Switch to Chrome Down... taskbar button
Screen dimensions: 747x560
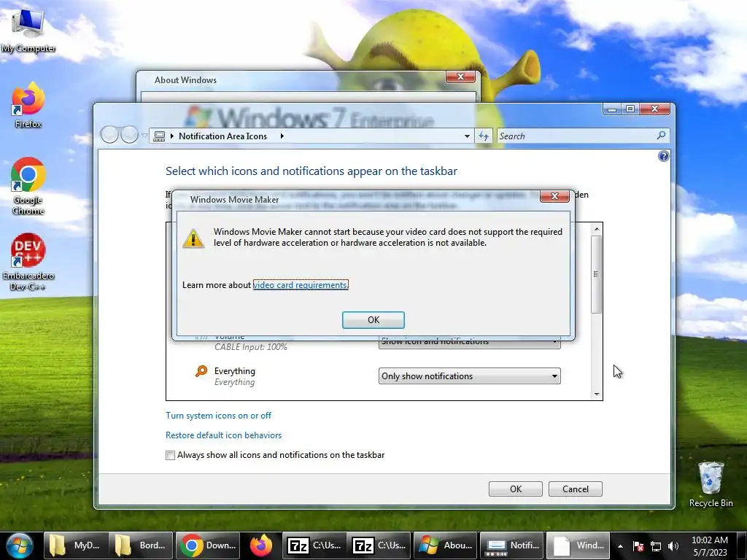(x=208, y=545)
